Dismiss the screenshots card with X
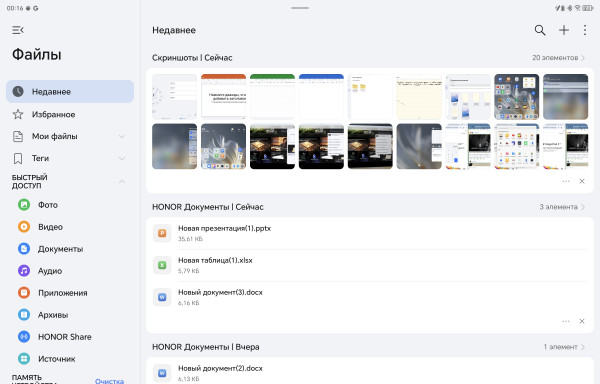 tap(582, 181)
